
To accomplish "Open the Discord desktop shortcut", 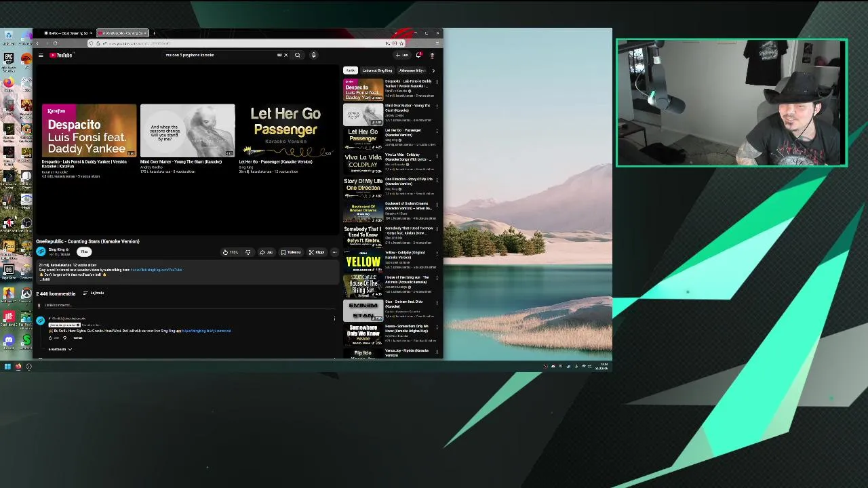I will [x=9, y=340].
